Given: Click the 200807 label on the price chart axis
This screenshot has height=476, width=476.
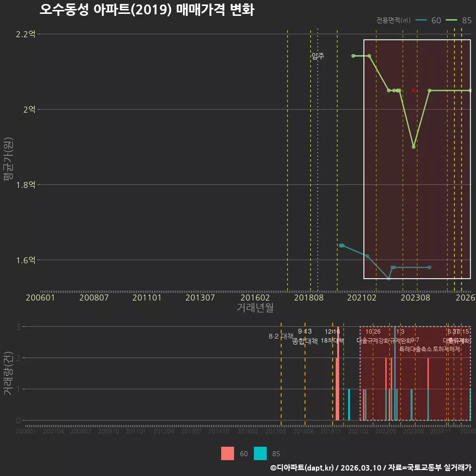Looking at the screenshot, I should tap(94, 297).
